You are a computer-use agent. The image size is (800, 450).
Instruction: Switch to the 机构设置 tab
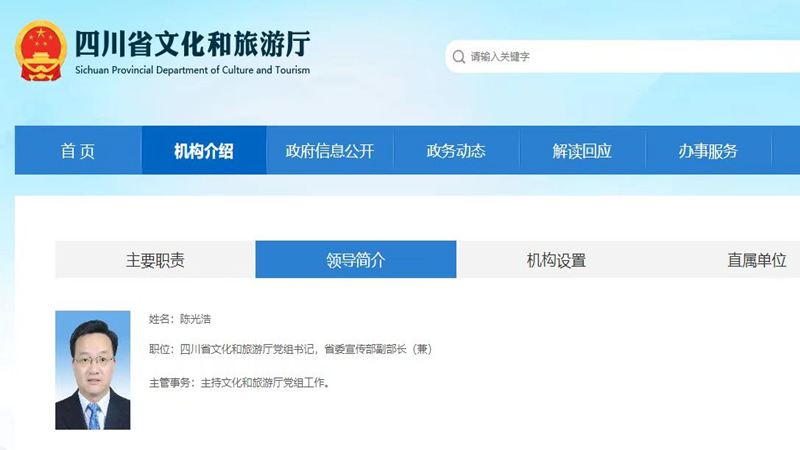556,260
